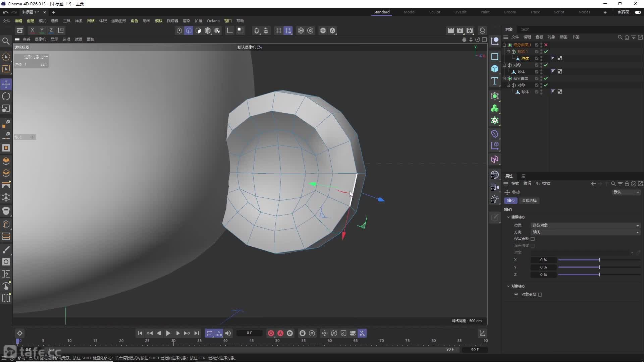
Task: Go to start of timeline
Action: tap(140, 333)
